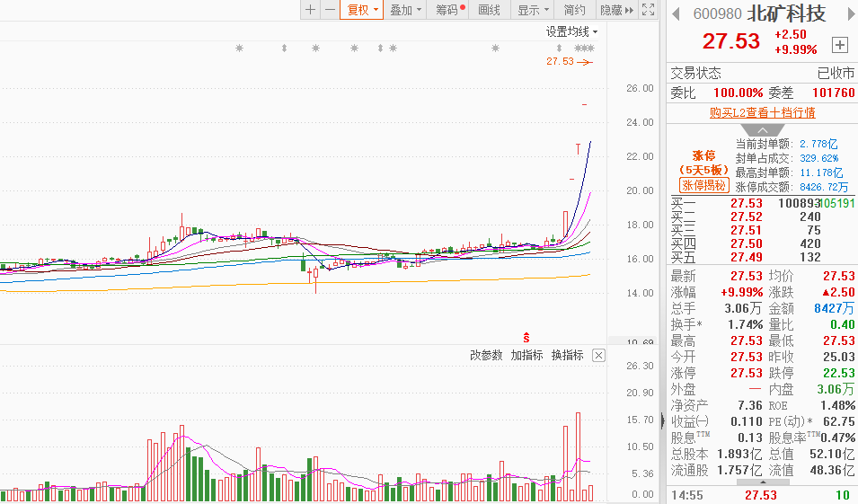Click the 跌停 value 22.53

click(839, 373)
